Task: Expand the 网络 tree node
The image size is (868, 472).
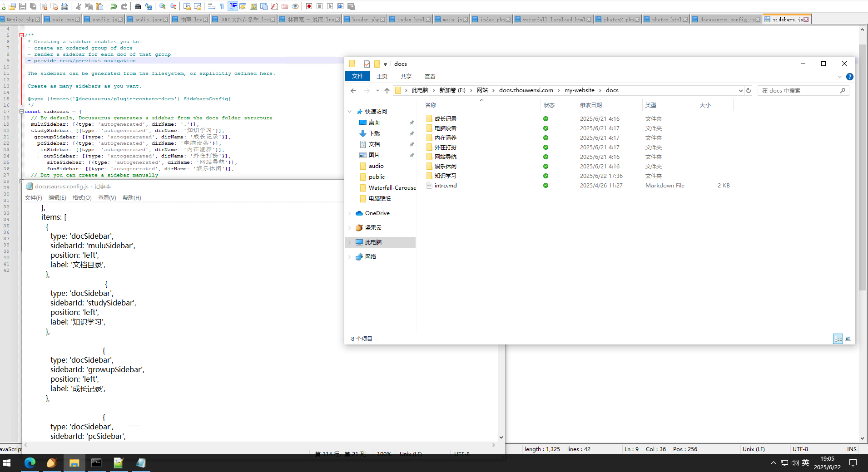Action: [x=350, y=257]
